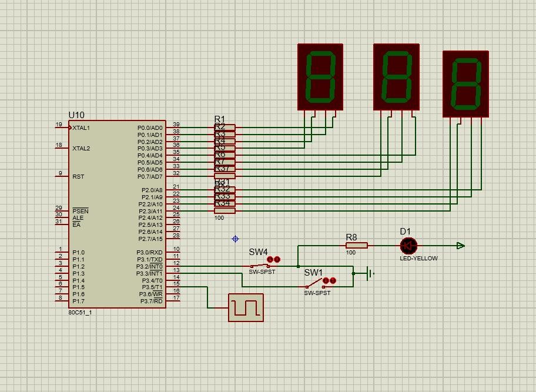Screen dimensions: 536x392
Task: Click the D1 reference label
Action: (x=405, y=232)
